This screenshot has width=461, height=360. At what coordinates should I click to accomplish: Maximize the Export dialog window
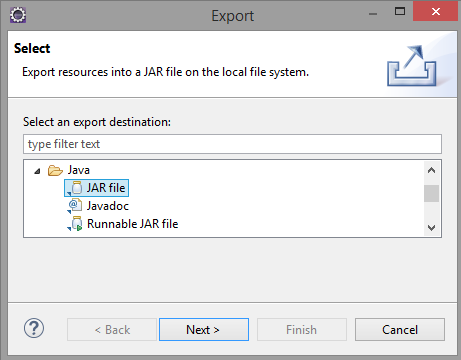[400, 12]
